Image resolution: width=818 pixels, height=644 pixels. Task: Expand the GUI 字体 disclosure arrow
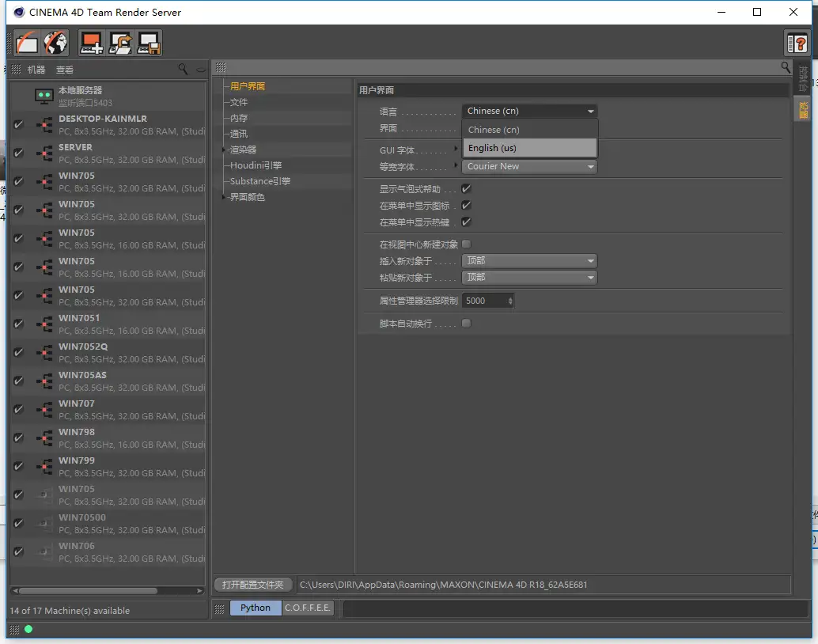click(x=456, y=149)
